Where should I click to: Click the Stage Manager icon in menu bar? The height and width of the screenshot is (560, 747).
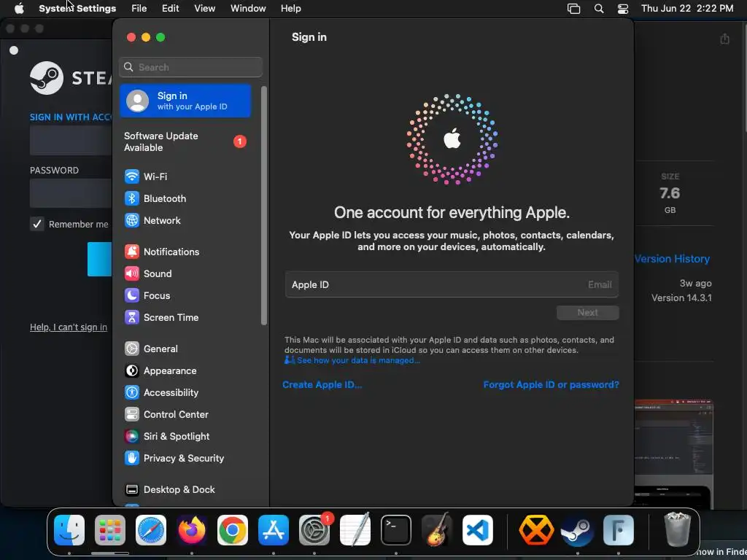pos(573,9)
